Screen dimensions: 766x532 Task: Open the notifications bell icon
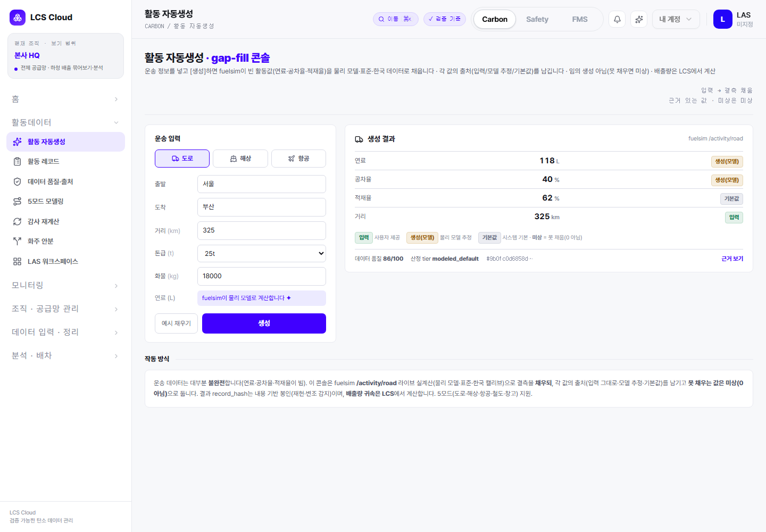[617, 19]
